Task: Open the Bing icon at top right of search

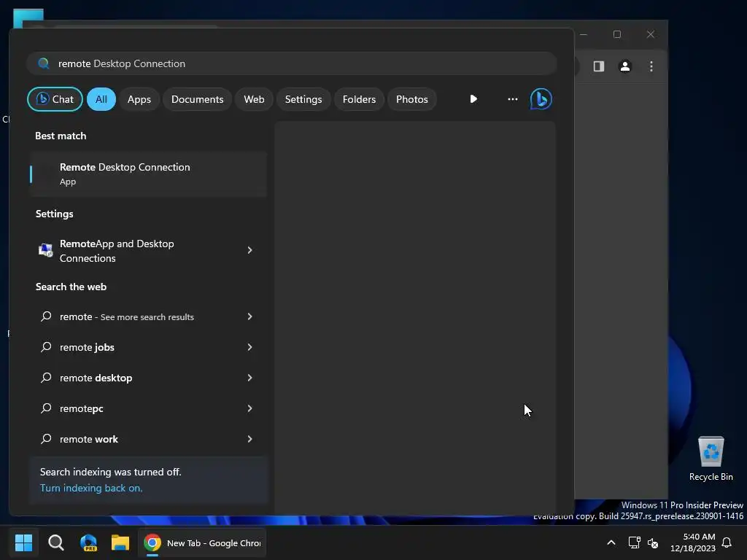Action: pyautogui.click(x=541, y=99)
